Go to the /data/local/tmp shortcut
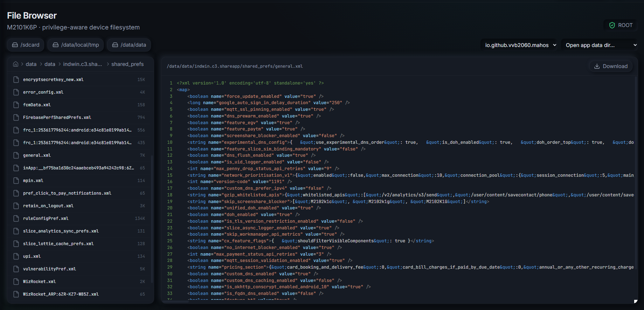The image size is (644, 310). tap(76, 45)
